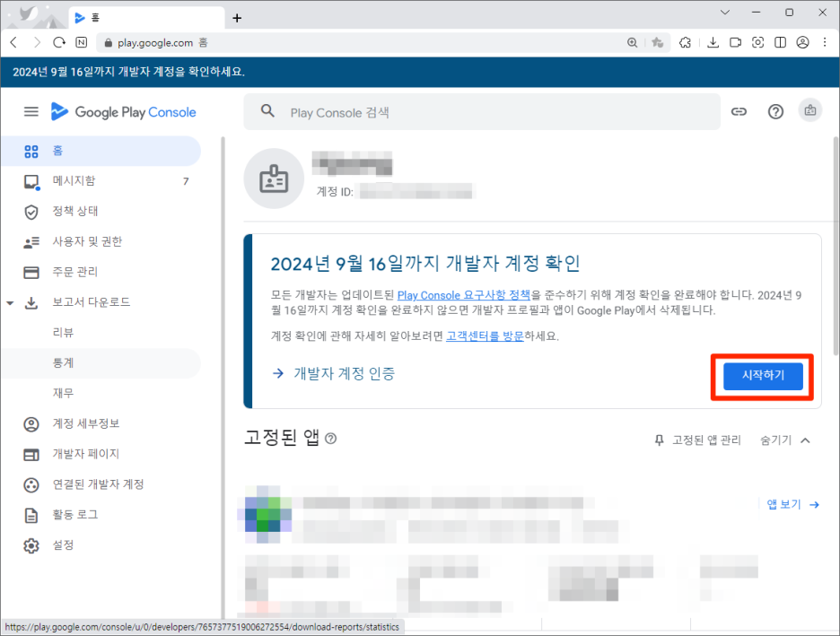The width and height of the screenshot is (840, 636).
Task: Click the shield icon for 정책 상태
Action: [31, 212]
